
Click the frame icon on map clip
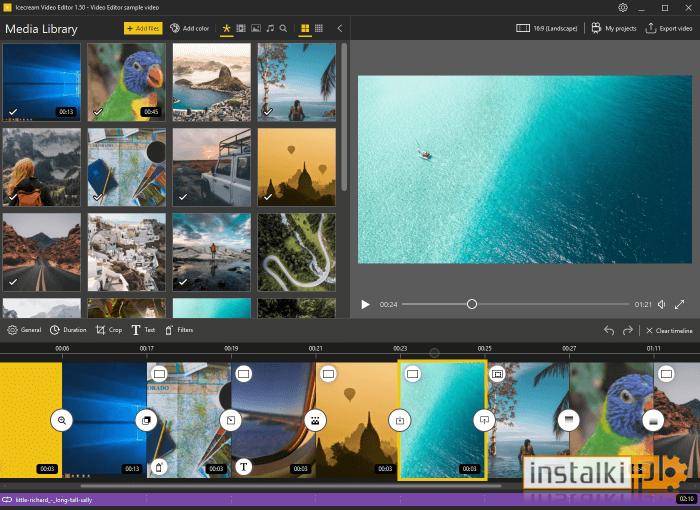click(159, 373)
